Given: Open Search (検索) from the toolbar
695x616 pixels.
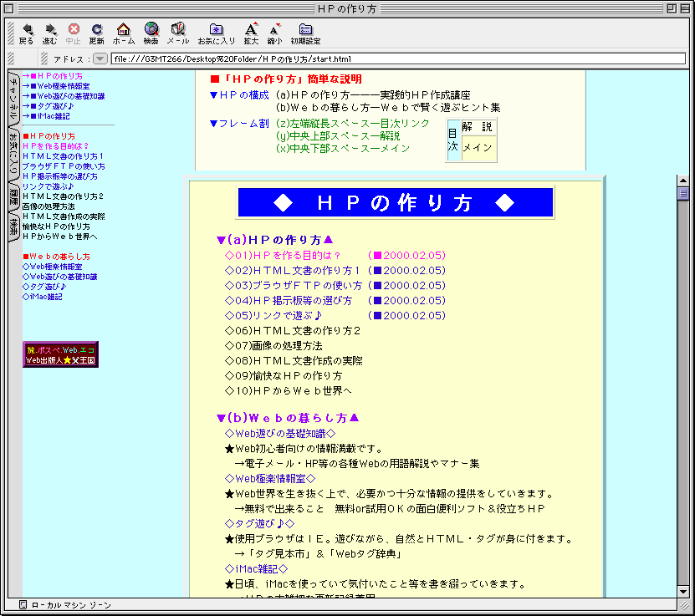Looking at the screenshot, I should (151, 30).
